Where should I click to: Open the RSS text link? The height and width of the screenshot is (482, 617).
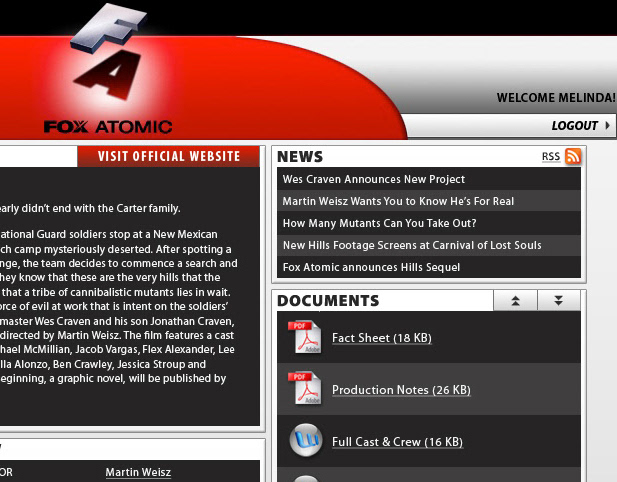coord(550,157)
